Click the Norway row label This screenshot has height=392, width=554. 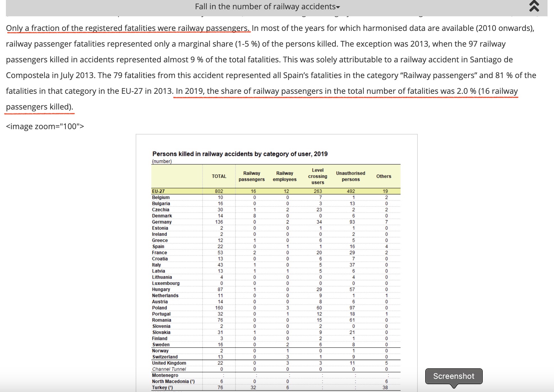pos(160,351)
